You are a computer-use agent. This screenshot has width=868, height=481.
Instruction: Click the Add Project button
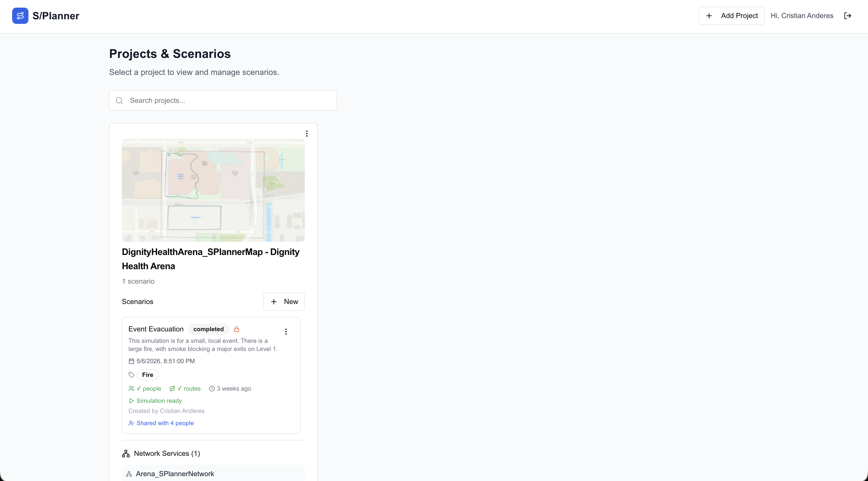(731, 16)
